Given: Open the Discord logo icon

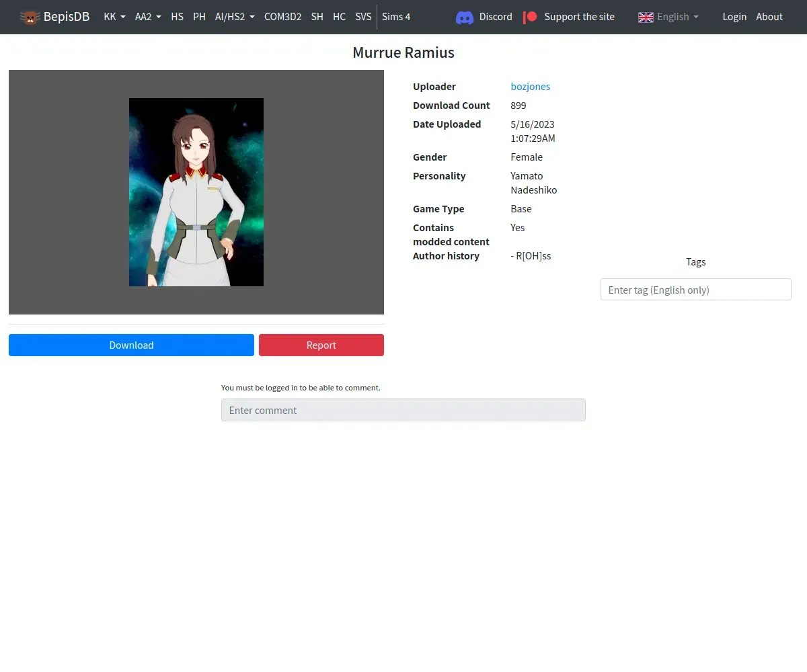Looking at the screenshot, I should coord(465,17).
